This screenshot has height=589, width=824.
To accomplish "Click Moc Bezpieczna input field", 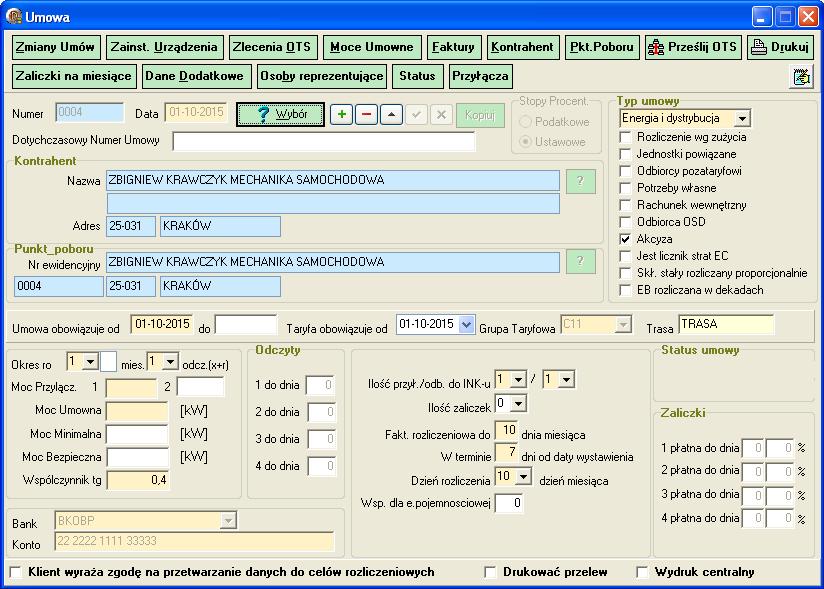I will click(137, 457).
